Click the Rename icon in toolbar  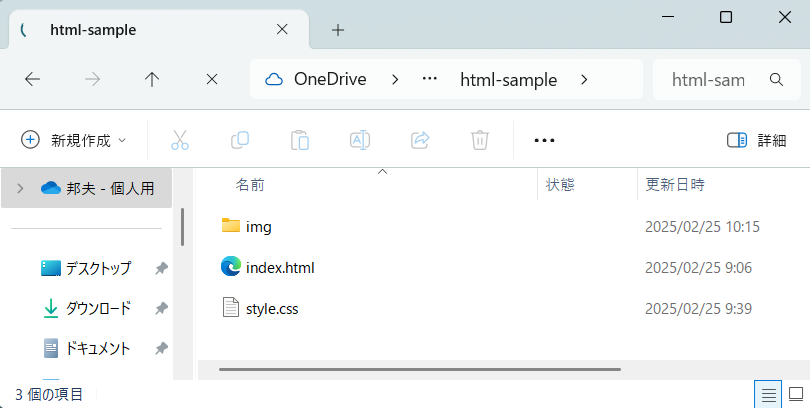click(x=360, y=140)
